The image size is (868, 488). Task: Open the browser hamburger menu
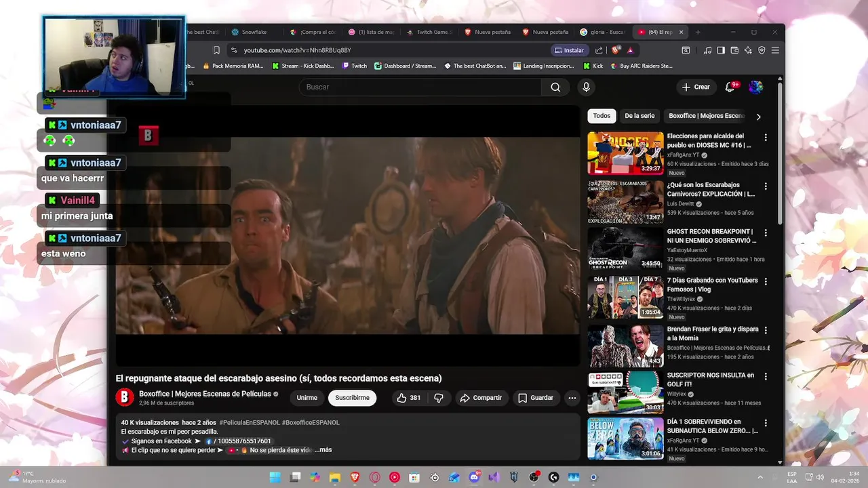point(775,50)
